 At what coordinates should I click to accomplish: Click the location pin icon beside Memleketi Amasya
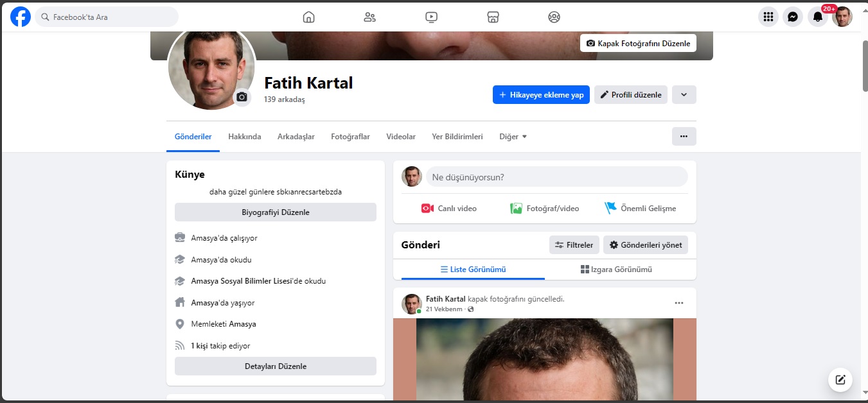coord(180,324)
